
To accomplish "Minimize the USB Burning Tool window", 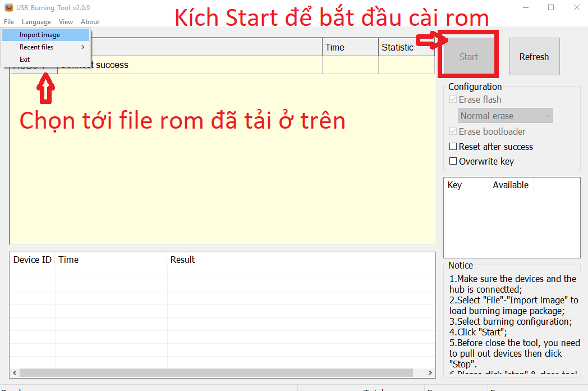I will [x=526, y=7].
